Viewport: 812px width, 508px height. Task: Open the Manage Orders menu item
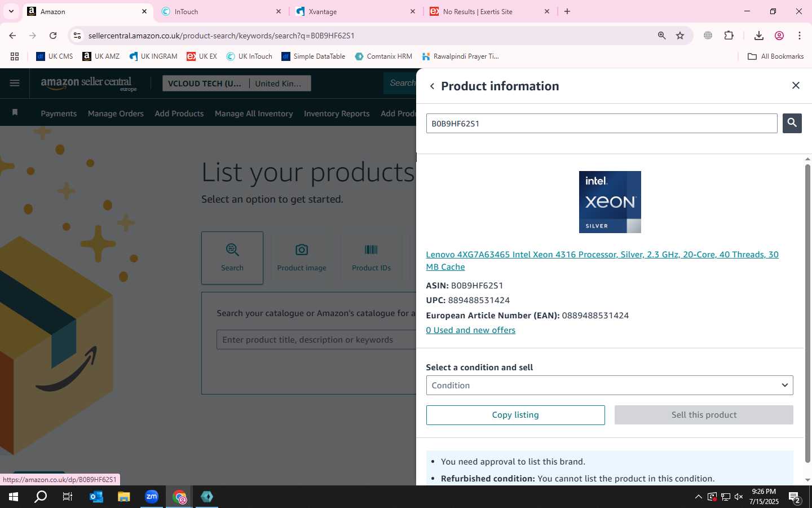pyautogui.click(x=116, y=113)
